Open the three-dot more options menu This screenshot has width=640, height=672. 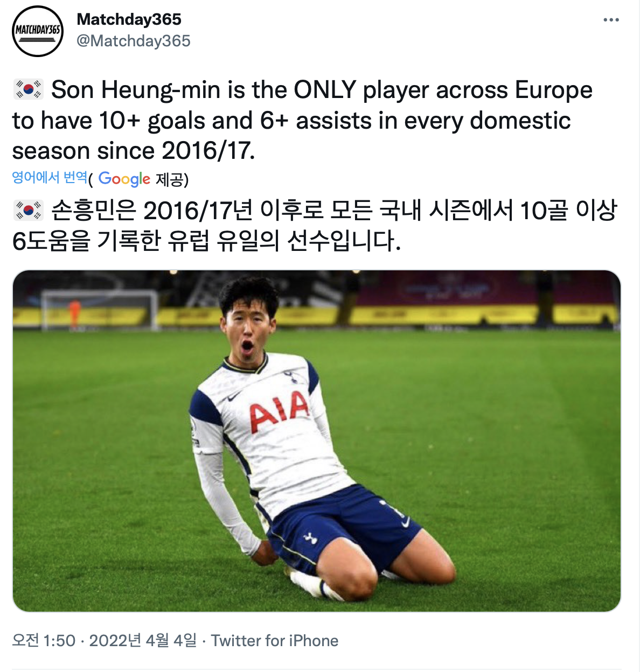(611, 20)
